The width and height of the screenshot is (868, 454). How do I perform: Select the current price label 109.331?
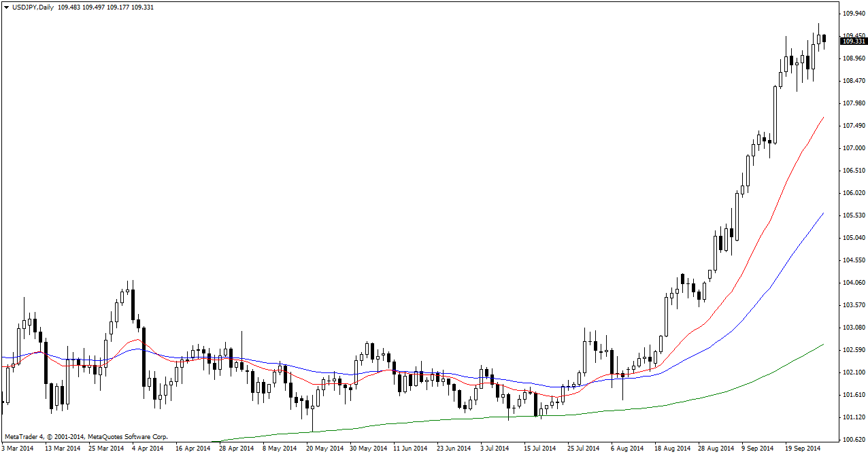pyautogui.click(x=853, y=41)
